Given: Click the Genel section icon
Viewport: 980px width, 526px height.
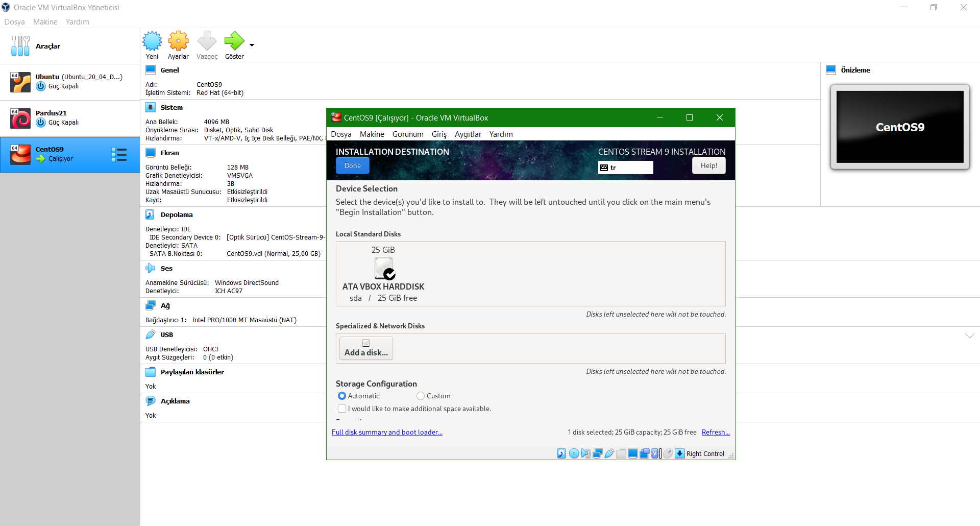Looking at the screenshot, I should tap(151, 70).
